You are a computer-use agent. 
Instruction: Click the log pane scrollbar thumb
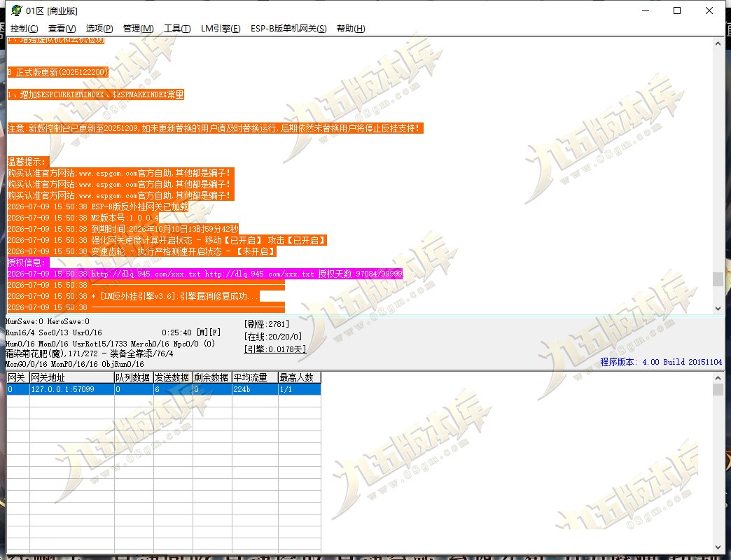(718, 279)
